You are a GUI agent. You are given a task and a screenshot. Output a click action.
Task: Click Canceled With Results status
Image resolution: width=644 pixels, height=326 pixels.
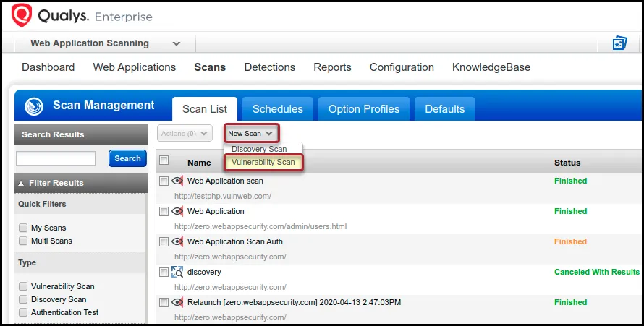pos(597,272)
